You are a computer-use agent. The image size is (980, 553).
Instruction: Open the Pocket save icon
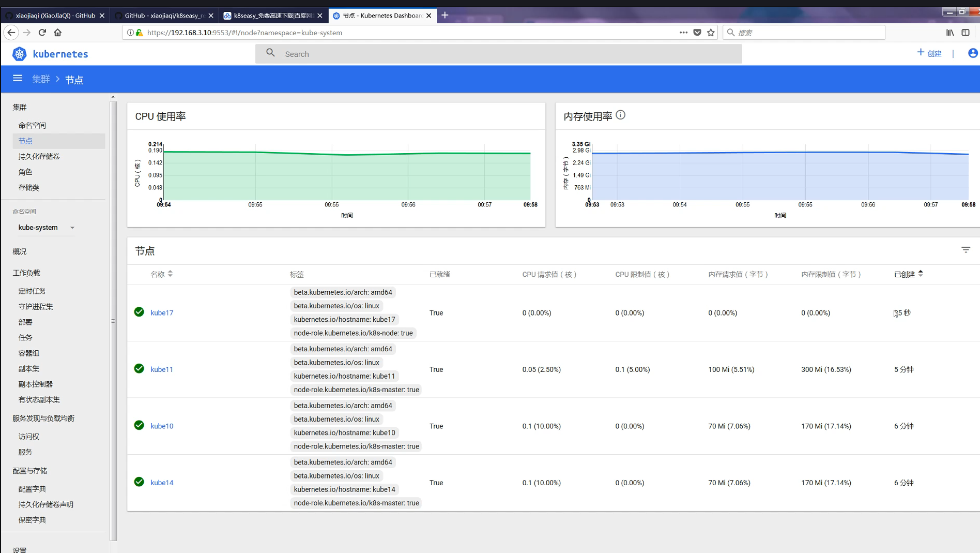tap(697, 32)
